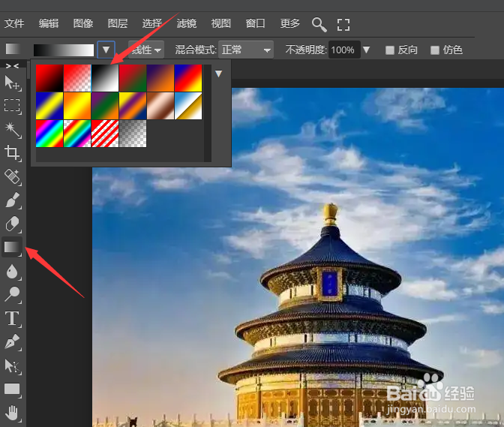
Task: Click the opacity 100% input field
Action: click(x=344, y=50)
